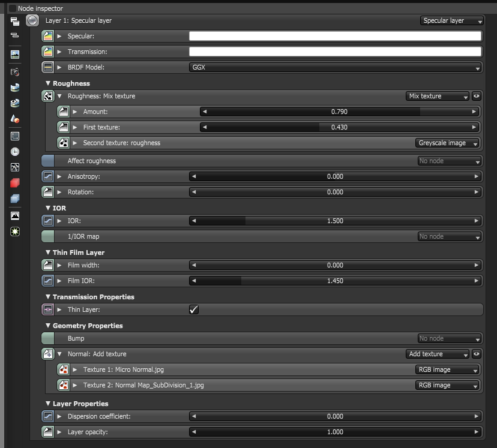Click the white Specular color swatch
The height and width of the screenshot is (448, 497).
[336, 36]
